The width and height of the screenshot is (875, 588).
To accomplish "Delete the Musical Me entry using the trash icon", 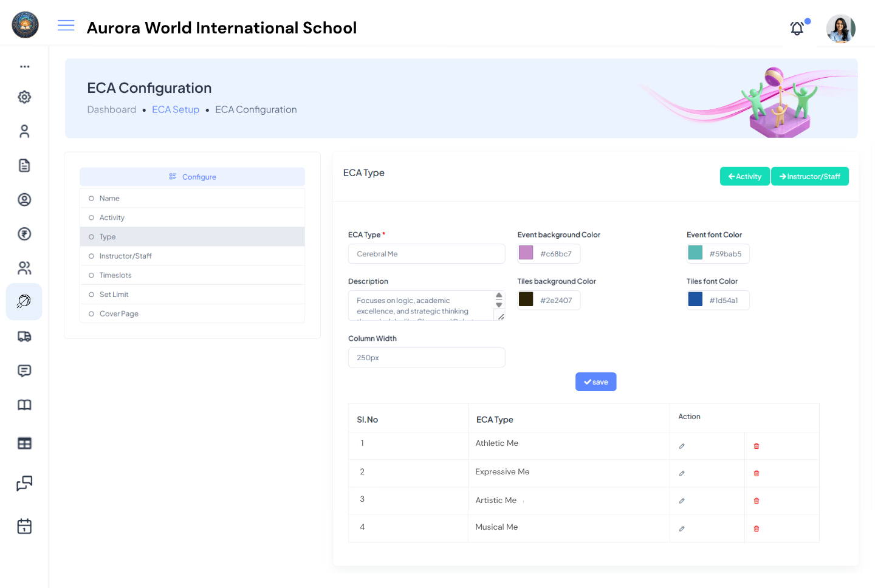I will (x=756, y=528).
